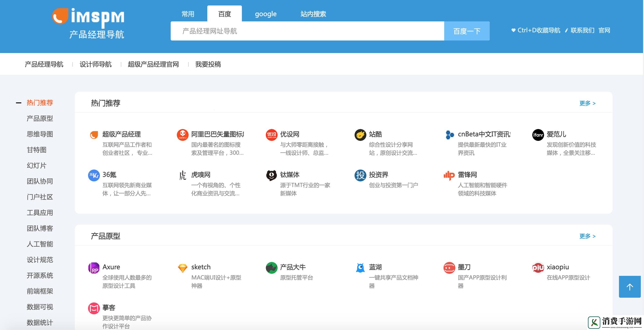The image size is (644, 330).
Task: Focus the 产品经理网址导航 search field
Action: coord(307,31)
